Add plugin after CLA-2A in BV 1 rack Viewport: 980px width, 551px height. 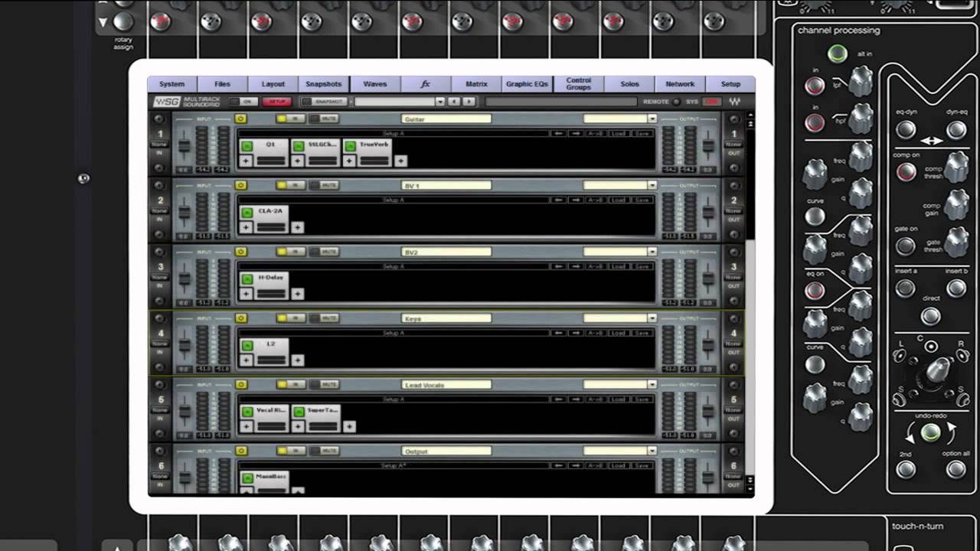click(297, 227)
